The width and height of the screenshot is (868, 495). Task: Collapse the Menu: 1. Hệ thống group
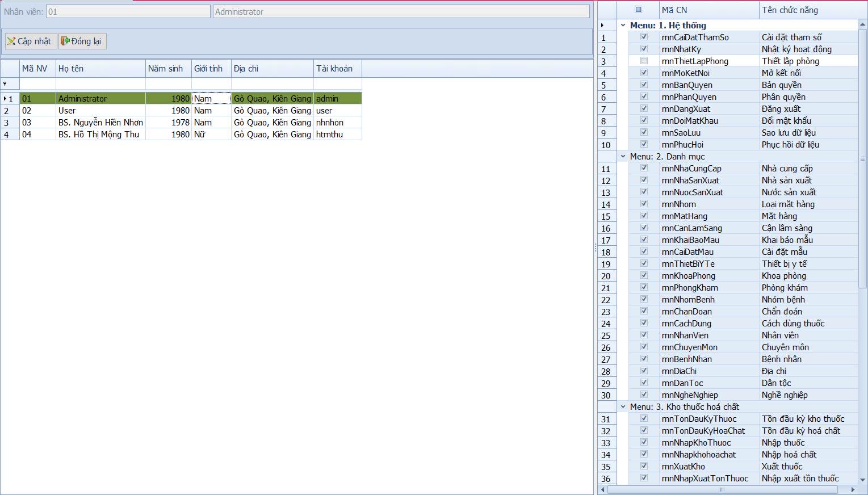pyautogui.click(x=623, y=26)
